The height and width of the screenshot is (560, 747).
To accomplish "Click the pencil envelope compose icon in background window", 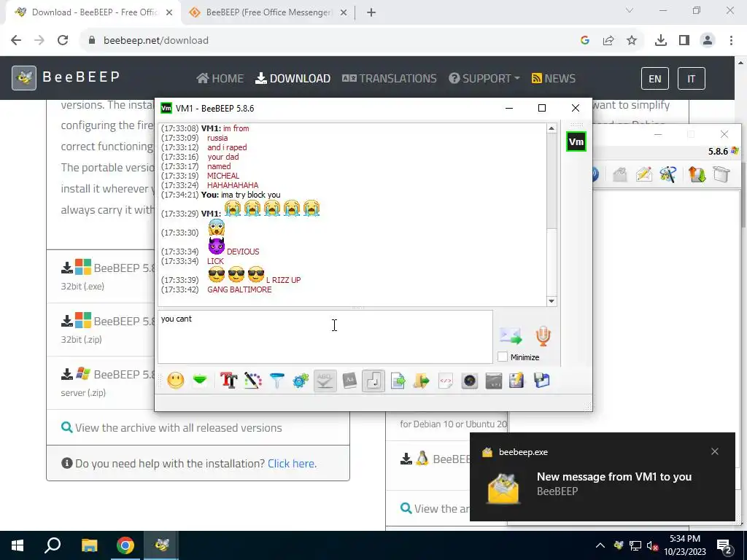I will [x=643, y=175].
